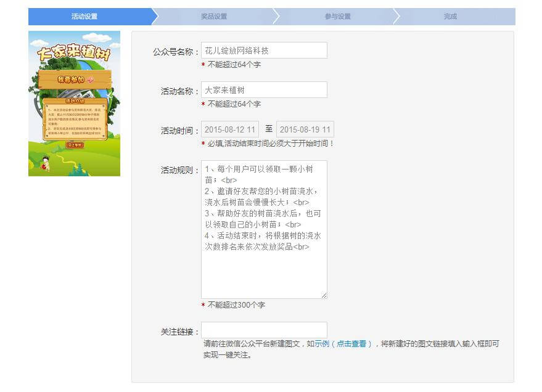Focus the 公众号名称 input field

(x=264, y=51)
